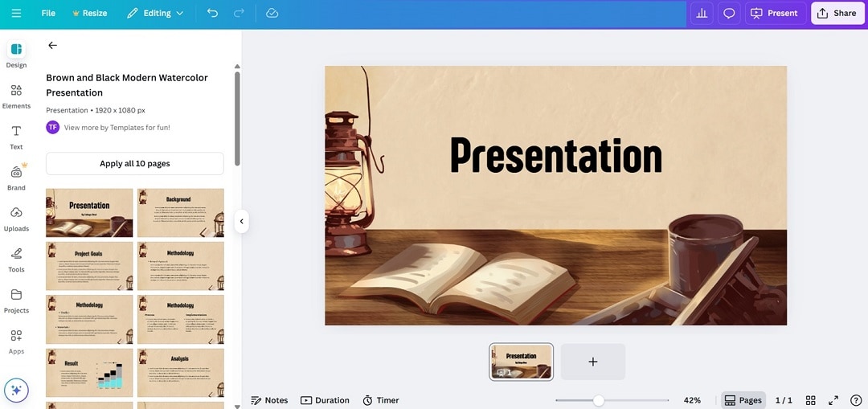Open the Tools sidebar tab

pyautogui.click(x=17, y=259)
